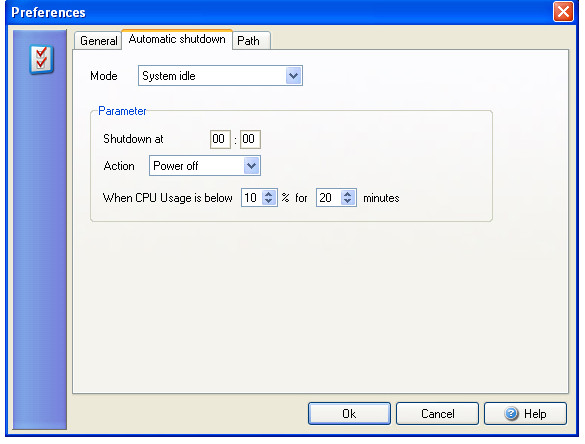Viewport: 585px width, 444px height.
Task: Click the 'Mode' label text
Action: [x=104, y=76]
